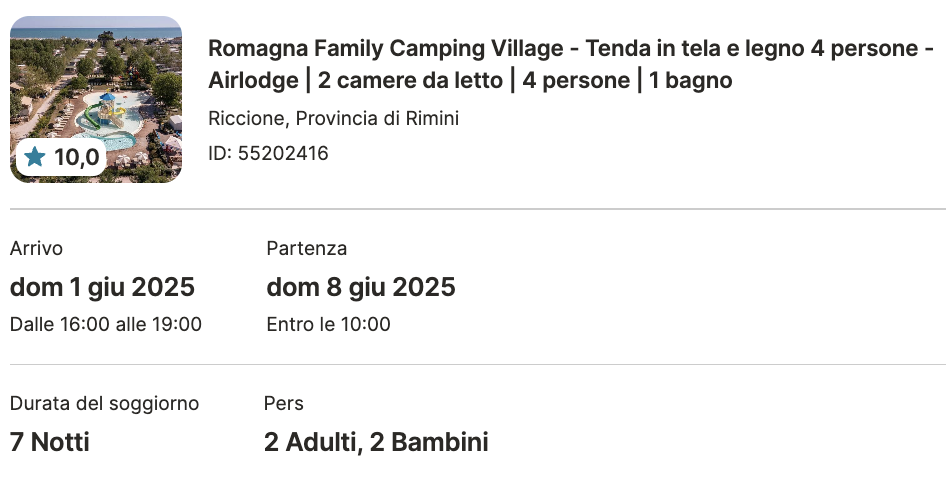The height and width of the screenshot is (482, 946).
Task: Select the ID: 55202416 text
Action: 268,153
